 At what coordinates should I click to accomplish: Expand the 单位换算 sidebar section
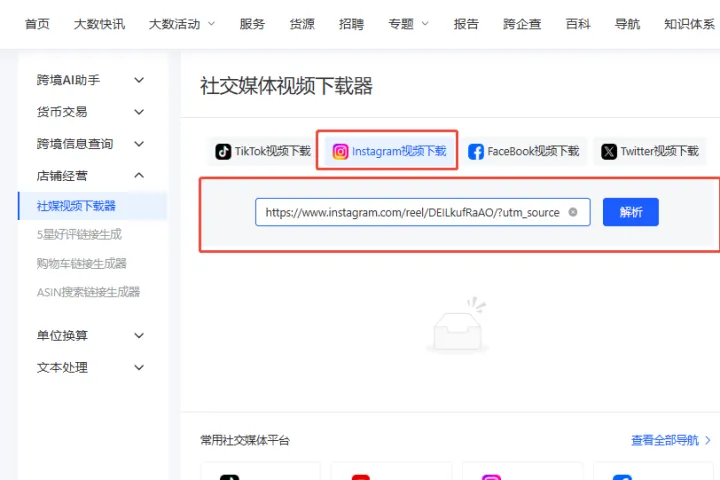coord(139,335)
